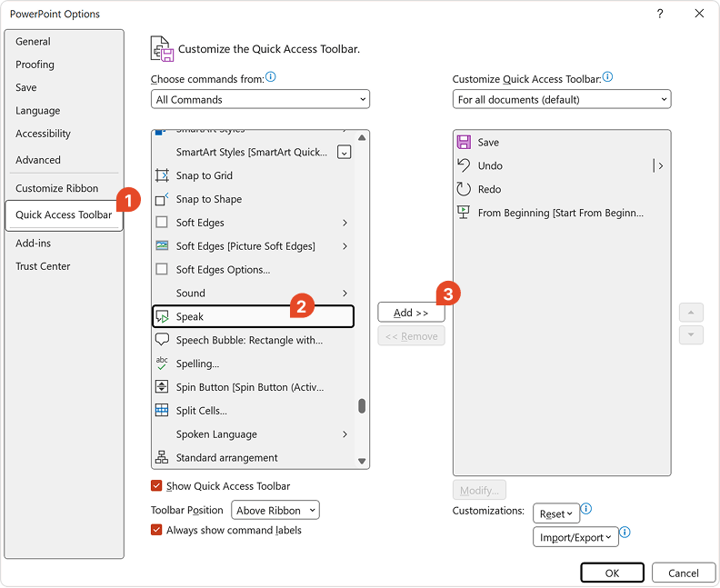Select the Sound command in list
This screenshot has width=720, height=588.
tap(253, 293)
